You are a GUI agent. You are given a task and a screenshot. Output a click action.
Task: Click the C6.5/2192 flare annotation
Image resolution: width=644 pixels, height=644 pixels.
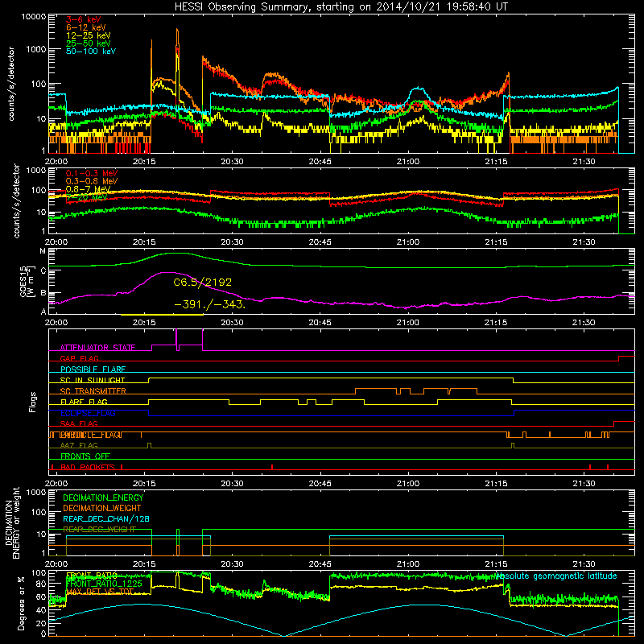pyautogui.click(x=203, y=283)
